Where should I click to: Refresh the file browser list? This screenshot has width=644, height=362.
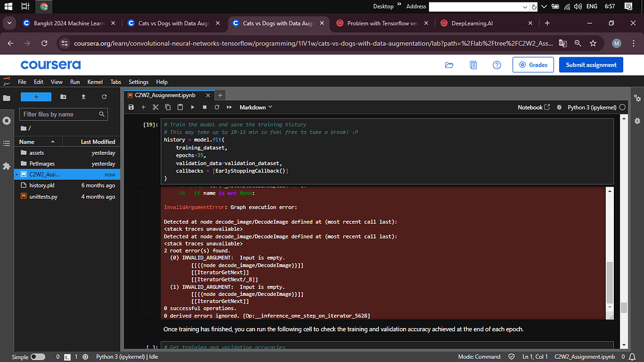(104, 97)
